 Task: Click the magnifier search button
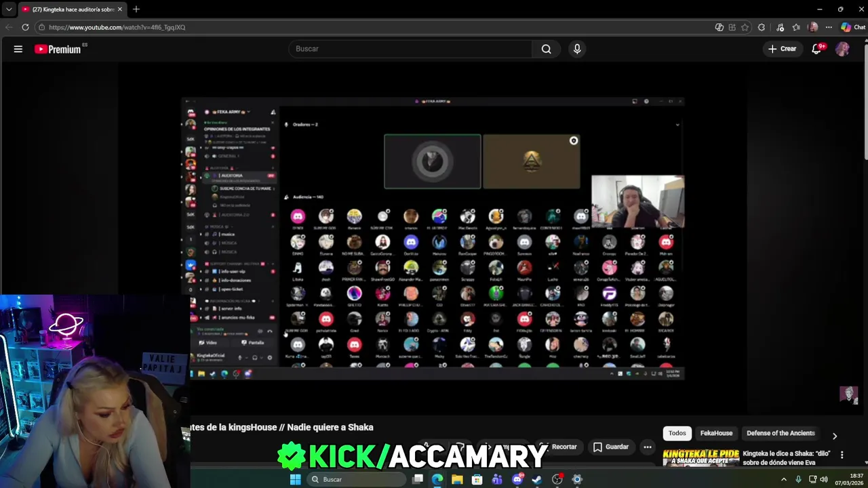(x=546, y=49)
